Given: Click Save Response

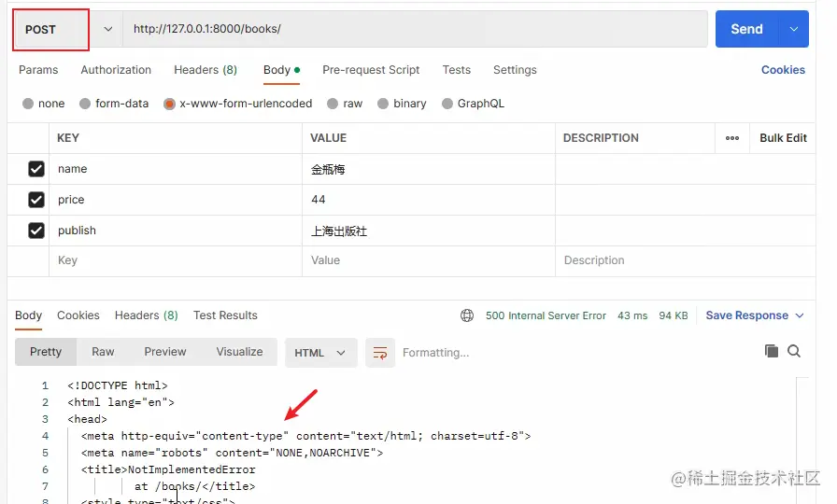Looking at the screenshot, I should click(746, 315).
